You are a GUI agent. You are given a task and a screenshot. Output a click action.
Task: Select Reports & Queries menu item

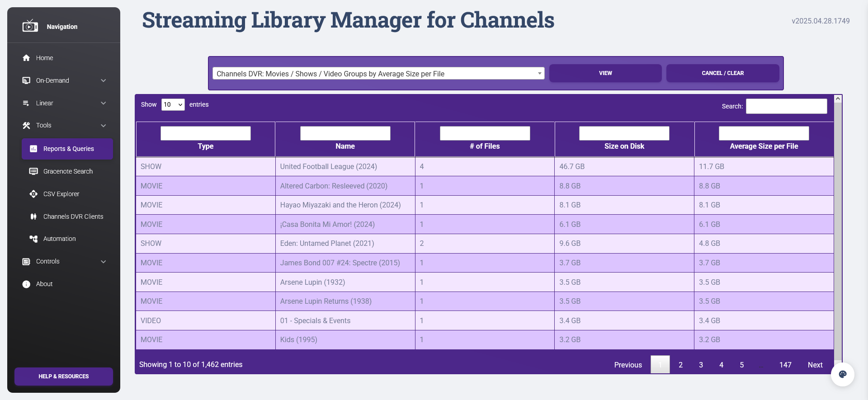[x=68, y=149]
